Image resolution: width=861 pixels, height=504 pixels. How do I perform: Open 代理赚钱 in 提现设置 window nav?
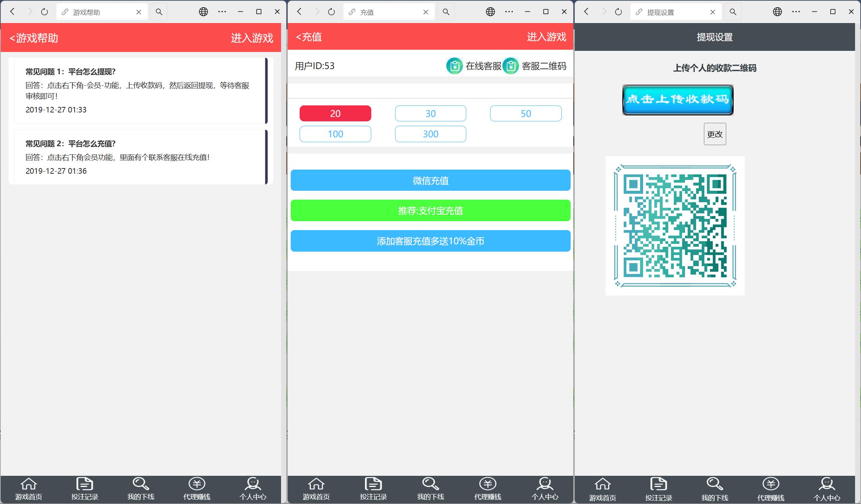tap(771, 490)
